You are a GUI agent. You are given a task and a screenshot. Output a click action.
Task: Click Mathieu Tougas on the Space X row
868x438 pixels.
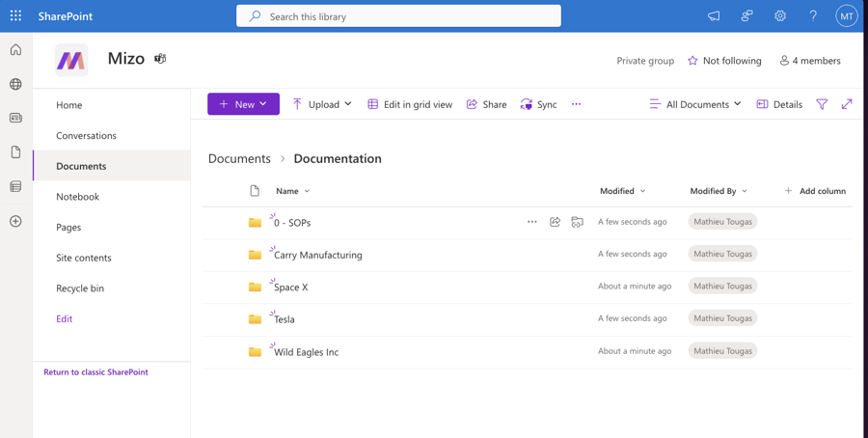click(x=723, y=287)
